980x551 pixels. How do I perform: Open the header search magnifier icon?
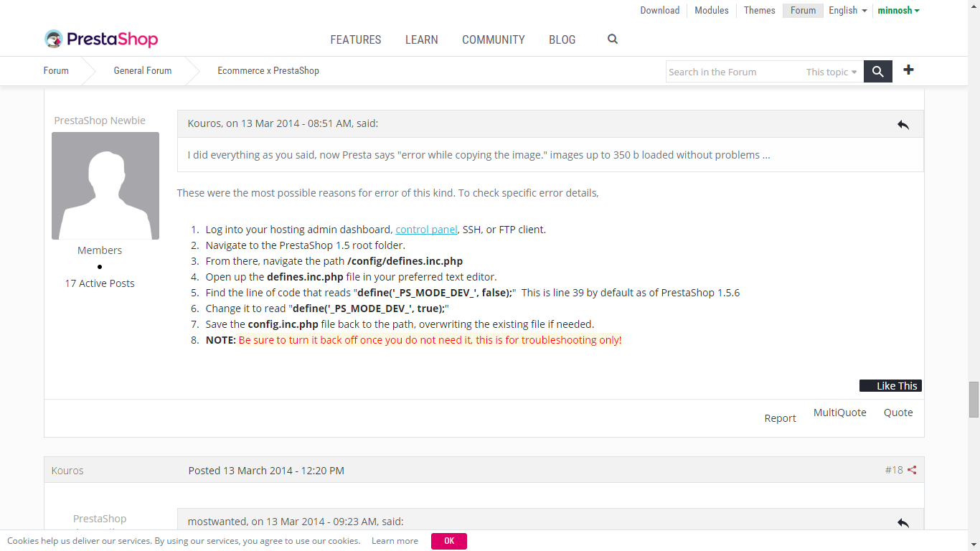[613, 39]
